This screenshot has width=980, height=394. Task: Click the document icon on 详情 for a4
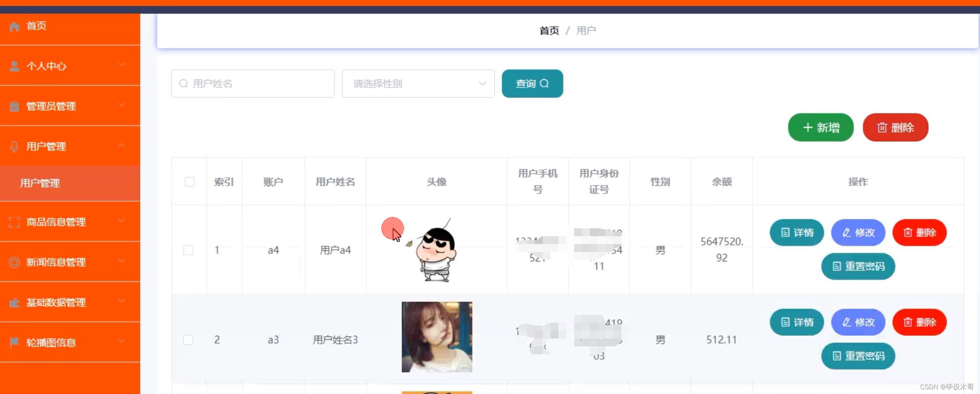[x=785, y=233]
